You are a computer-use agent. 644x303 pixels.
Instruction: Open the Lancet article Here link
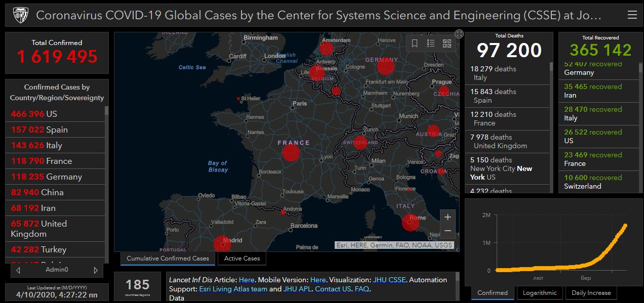(x=247, y=280)
